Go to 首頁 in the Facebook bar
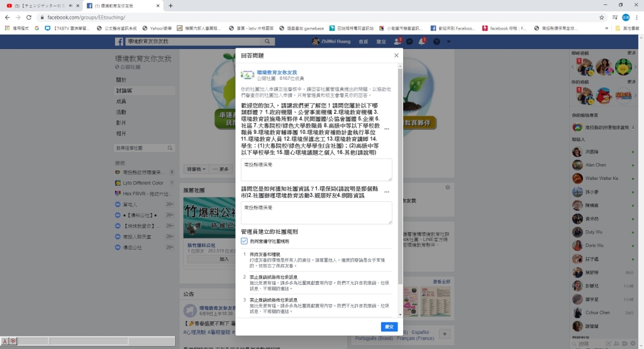This screenshot has width=644, height=349. pos(363,42)
